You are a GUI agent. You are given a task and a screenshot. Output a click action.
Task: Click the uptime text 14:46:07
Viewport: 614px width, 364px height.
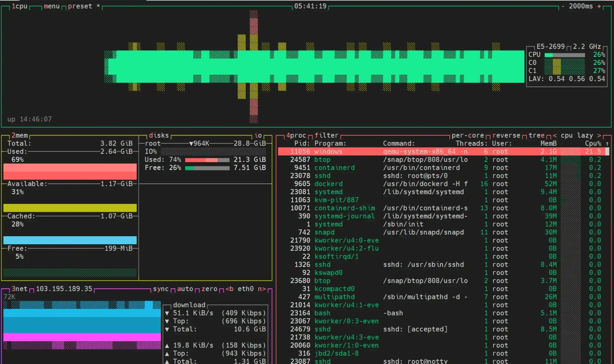coord(36,119)
